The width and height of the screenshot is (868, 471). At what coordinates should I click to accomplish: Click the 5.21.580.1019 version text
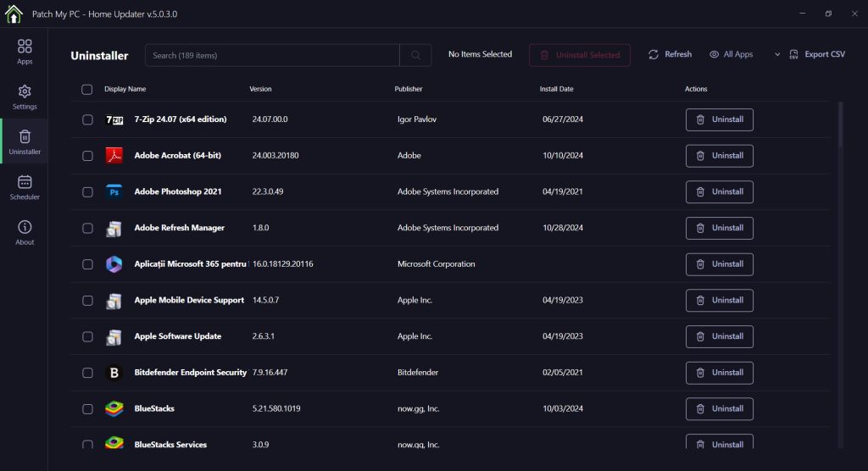276,409
